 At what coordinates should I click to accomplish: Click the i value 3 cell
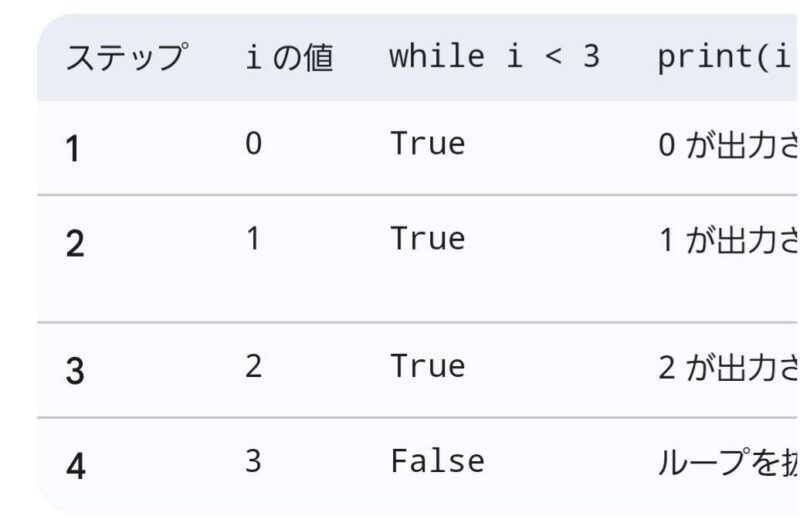pos(253,461)
